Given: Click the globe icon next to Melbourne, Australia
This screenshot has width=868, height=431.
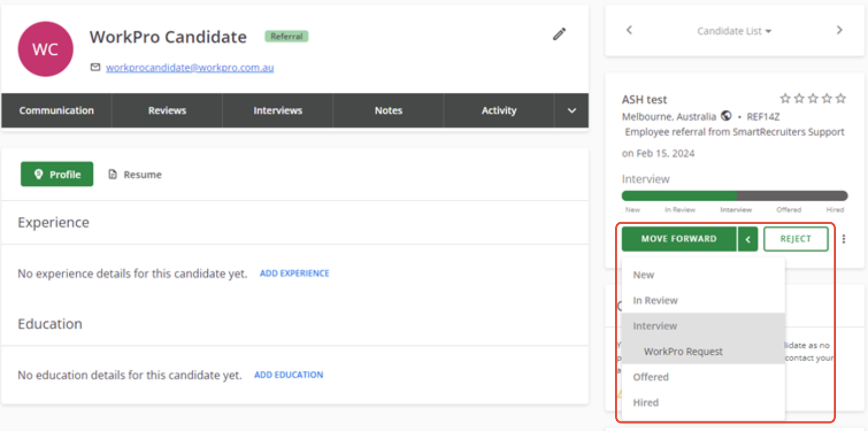Looking at the screenshot, I should [x=726, y=115].
